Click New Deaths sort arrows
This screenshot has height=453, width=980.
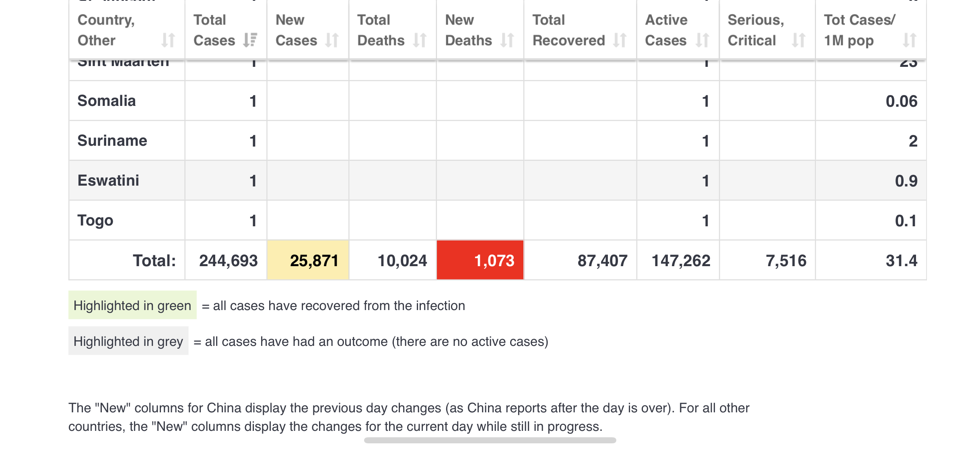507,40
